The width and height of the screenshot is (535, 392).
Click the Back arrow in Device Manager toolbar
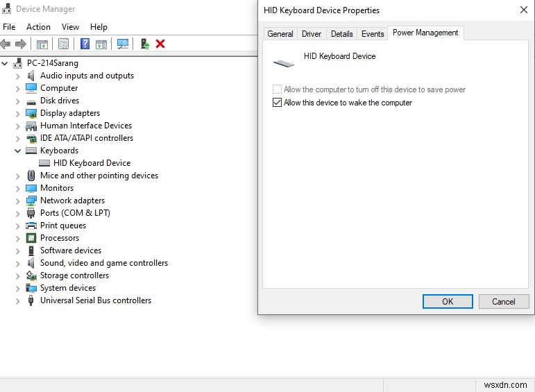point(5,44)
